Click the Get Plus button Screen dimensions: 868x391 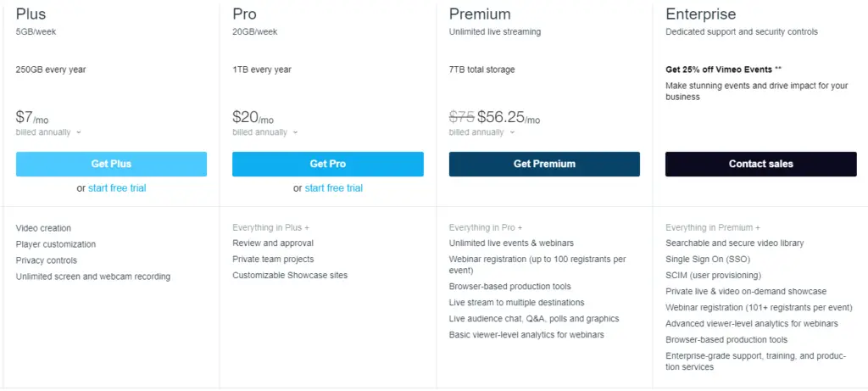coord(111,164)
